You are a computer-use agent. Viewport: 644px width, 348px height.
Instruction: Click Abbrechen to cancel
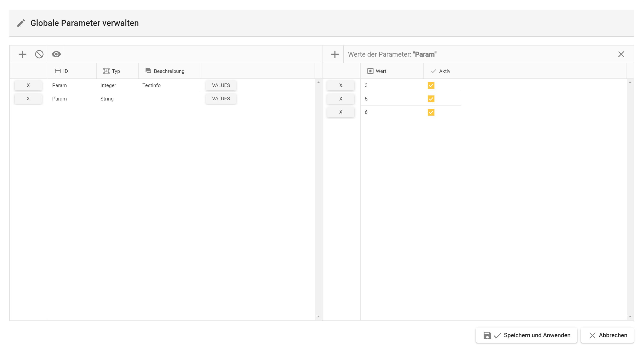coord(607,335)
